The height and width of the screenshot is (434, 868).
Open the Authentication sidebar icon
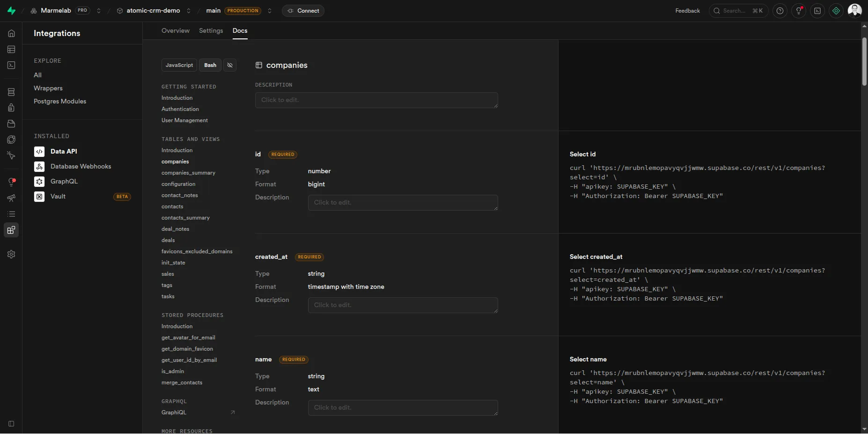[11, 108]
